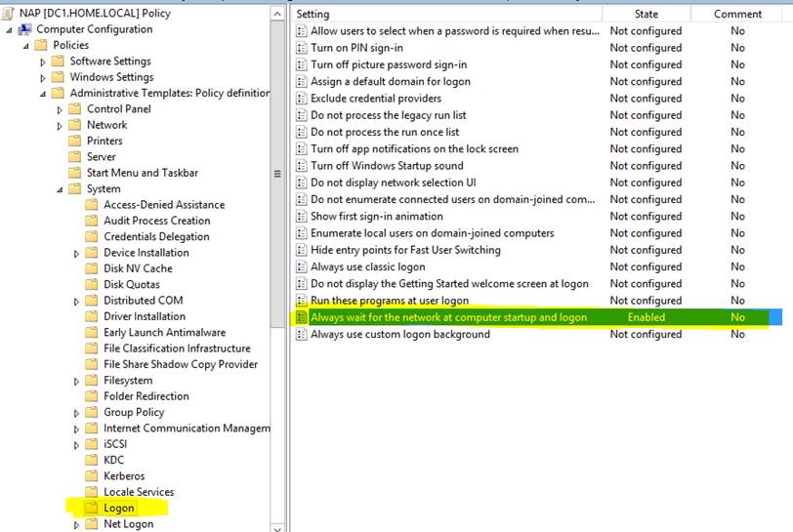This screenshot has height=532, width=793.
Task: Click the tree pane vertical scrollbar thumb
Action: 277,175
